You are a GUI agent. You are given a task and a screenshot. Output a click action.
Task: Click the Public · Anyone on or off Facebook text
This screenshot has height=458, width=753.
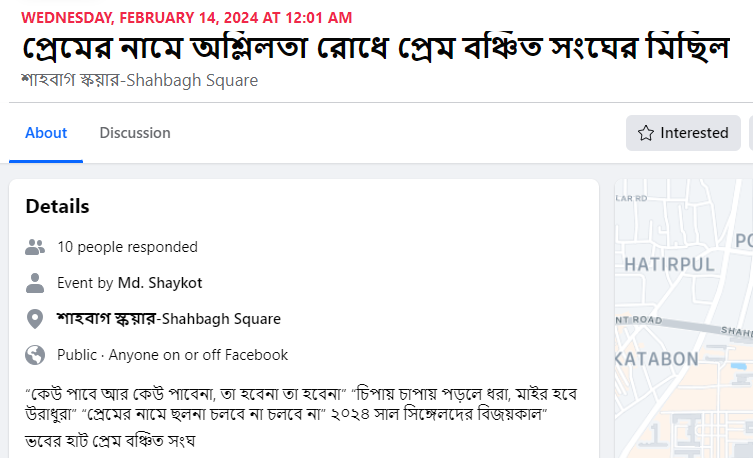point(172,355)
